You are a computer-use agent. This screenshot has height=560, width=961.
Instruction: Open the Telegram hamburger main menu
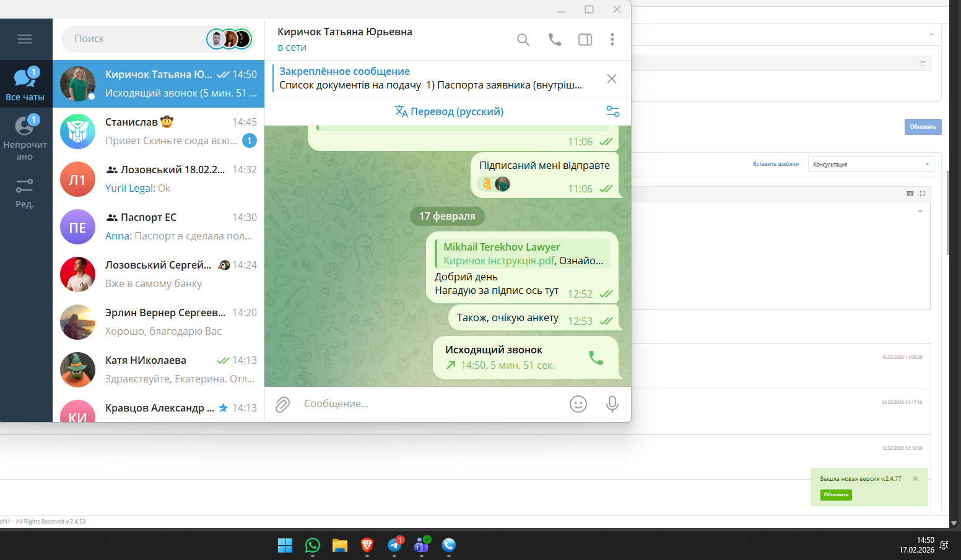[25, 39]
